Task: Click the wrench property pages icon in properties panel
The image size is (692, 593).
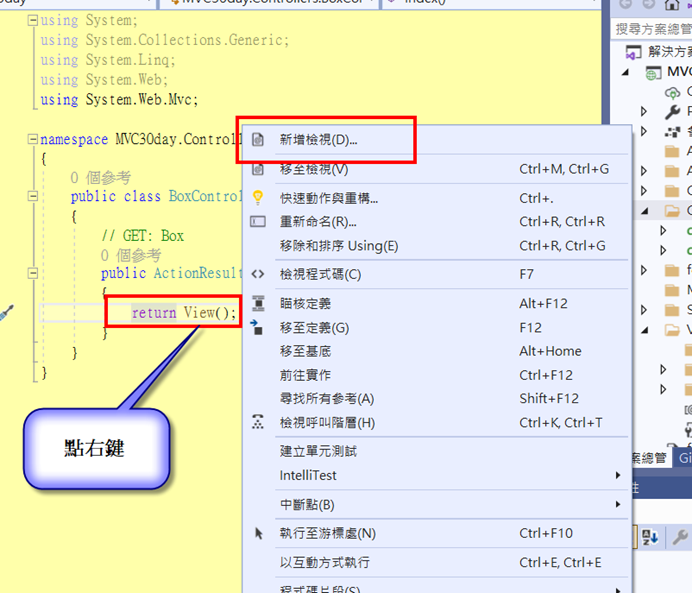Action: 680,537
